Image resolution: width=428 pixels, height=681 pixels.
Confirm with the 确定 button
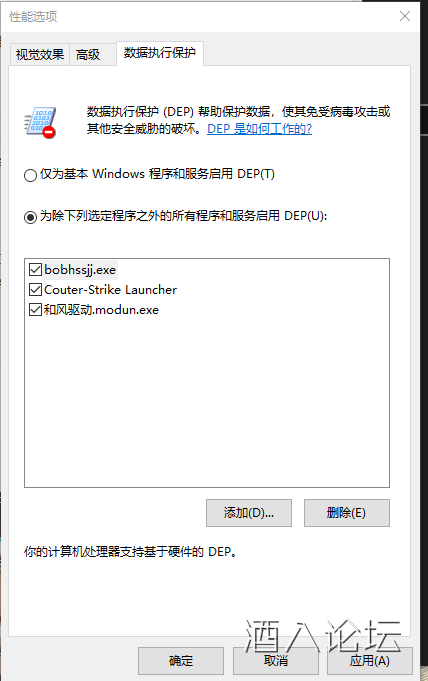pos(181,661)
